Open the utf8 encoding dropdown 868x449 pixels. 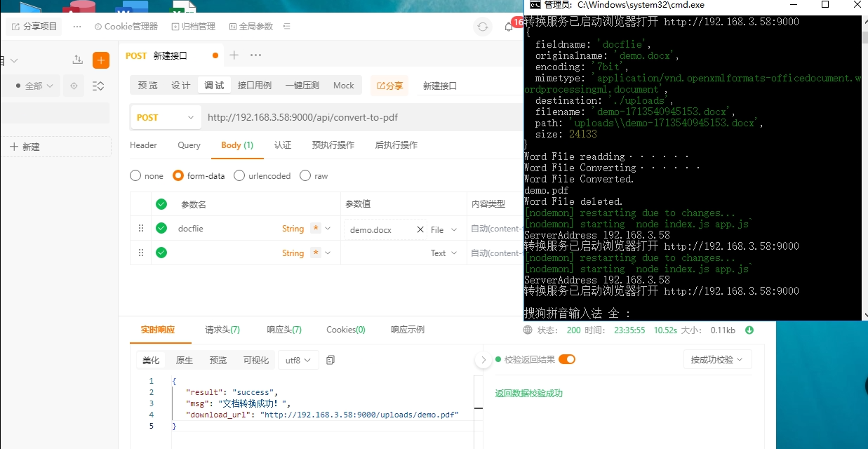pos(298,360)
